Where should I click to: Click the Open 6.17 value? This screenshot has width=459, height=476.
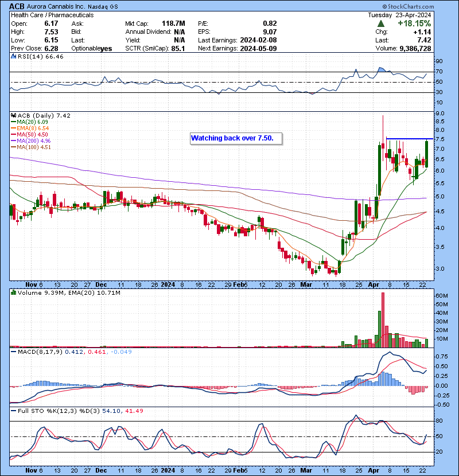(x=51, y=24)
